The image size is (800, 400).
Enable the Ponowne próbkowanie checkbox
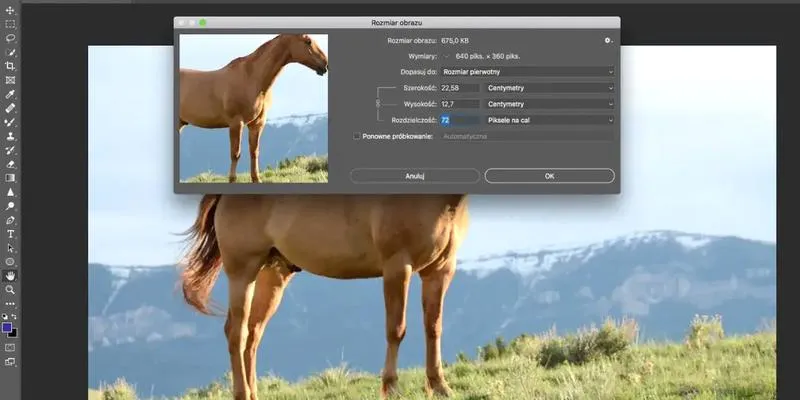(x=357, y=137)
